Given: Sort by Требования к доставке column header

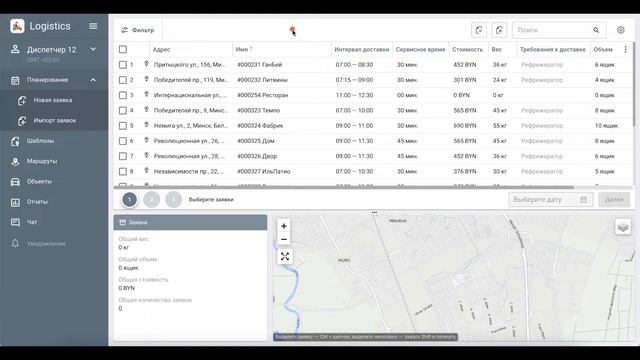Looking at the screenshot, I should pyautogui.click(x=553, y=49).
